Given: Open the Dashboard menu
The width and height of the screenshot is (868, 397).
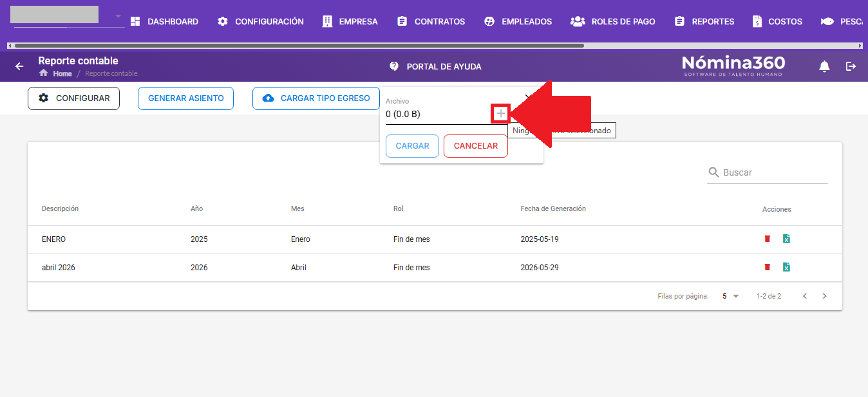Looking at the screenshot, I should pyautogui.click(x=164, y=21).
